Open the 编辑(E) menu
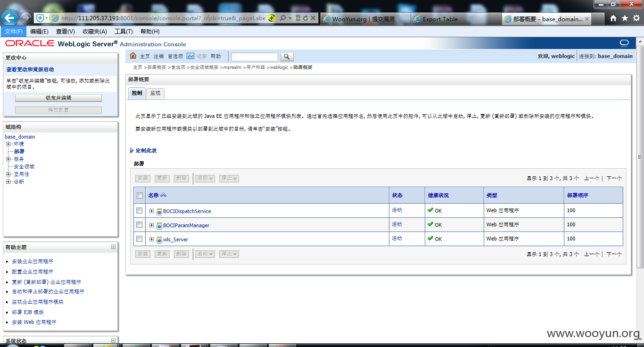Screen dimensions: 644x347 [39, 32]
